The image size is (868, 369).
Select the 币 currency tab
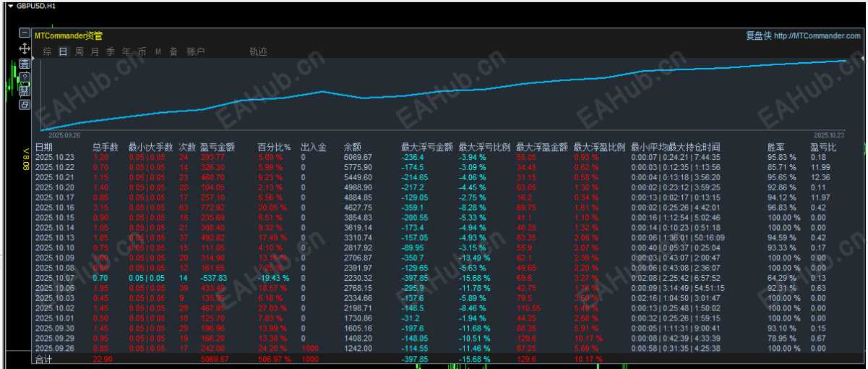tap(142, 51)
